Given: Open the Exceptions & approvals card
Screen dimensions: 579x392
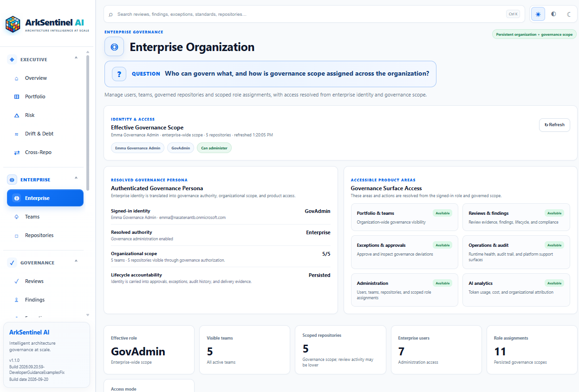Looking at the screenshot, I should (404, 252).
